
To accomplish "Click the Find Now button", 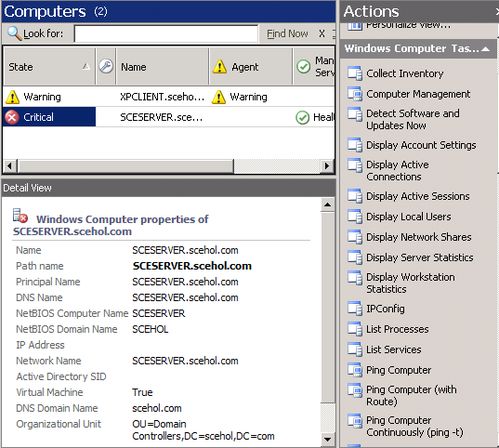I will (287, 34).
